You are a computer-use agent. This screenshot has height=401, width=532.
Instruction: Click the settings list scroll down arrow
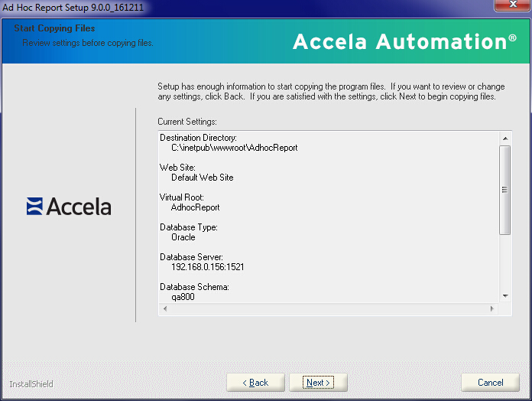[x=504, y=296]
